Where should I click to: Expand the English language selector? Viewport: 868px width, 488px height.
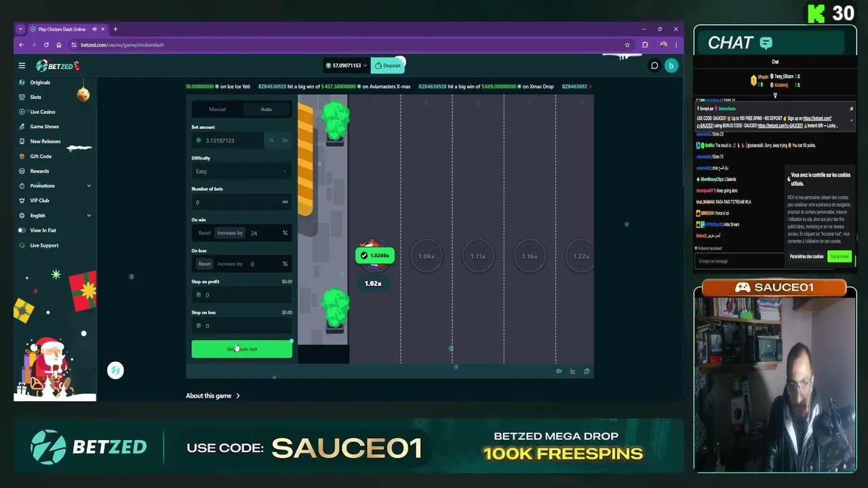[x=89, y=216]
